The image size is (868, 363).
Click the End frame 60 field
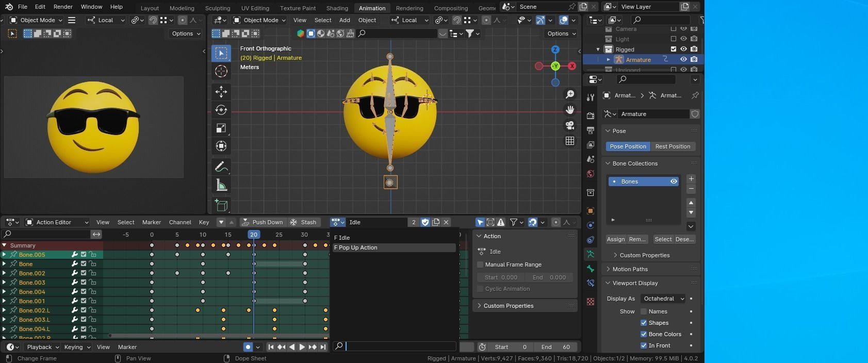click(x=555, y=347)
